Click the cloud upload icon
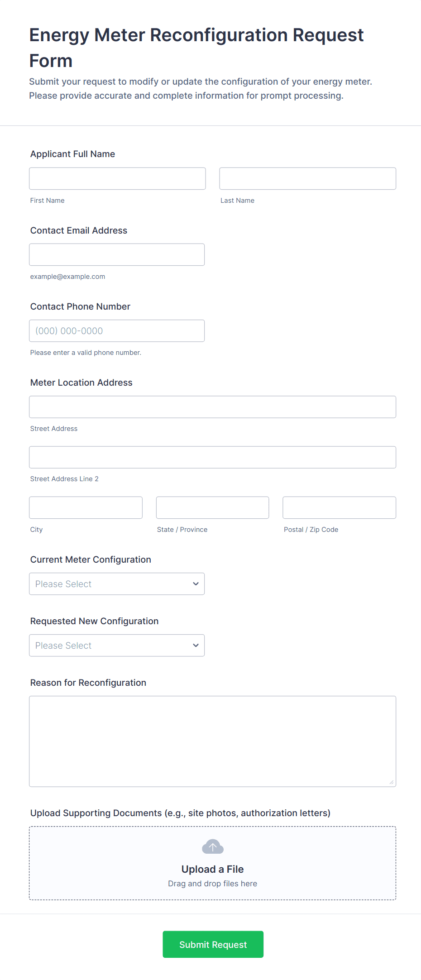 (212, 846)
